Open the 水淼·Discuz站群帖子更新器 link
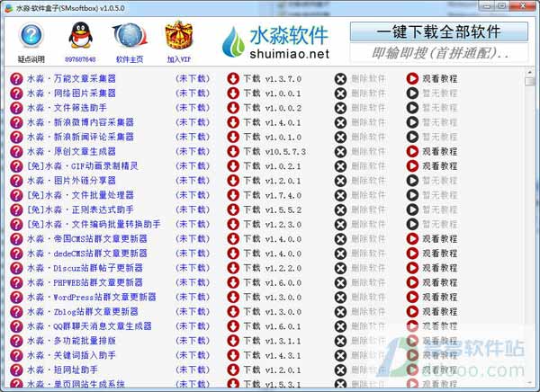This screenshot has width=540, height=392. click(85, 268)
